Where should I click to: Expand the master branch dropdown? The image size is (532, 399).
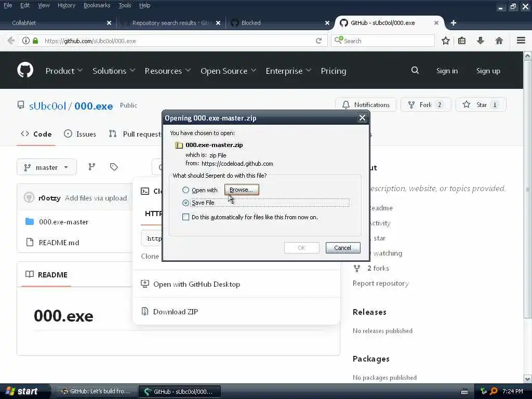point(47,167)
